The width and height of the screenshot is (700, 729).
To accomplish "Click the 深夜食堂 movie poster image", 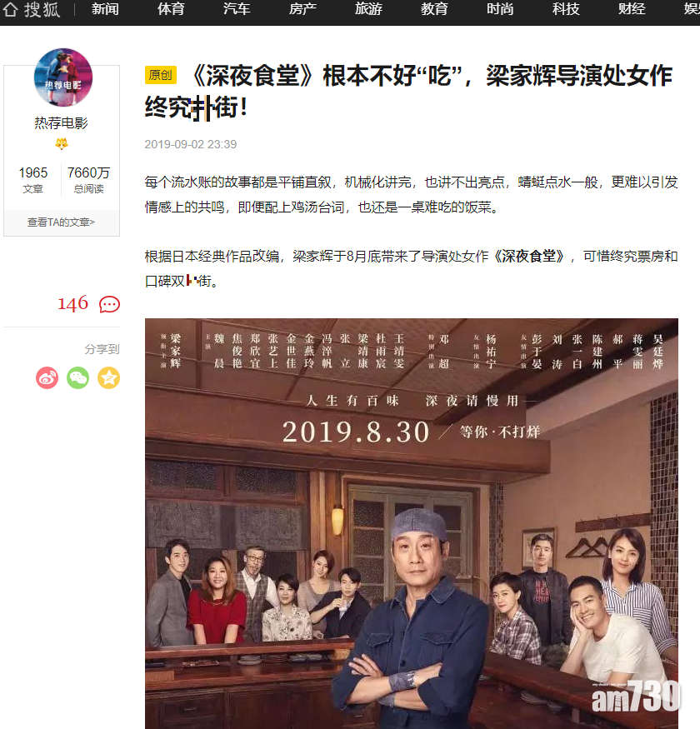I will coord(412,523).
